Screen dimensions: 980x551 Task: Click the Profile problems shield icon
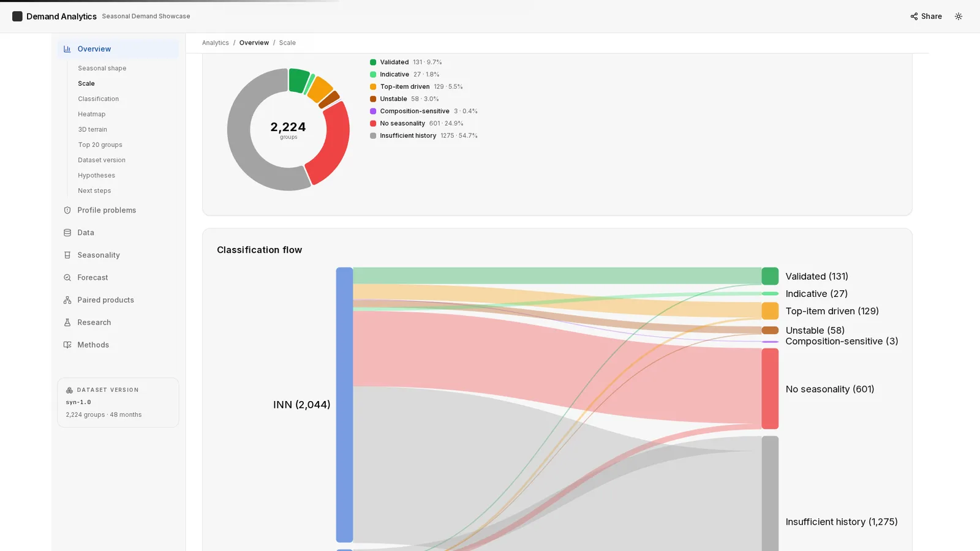(67, 210)
